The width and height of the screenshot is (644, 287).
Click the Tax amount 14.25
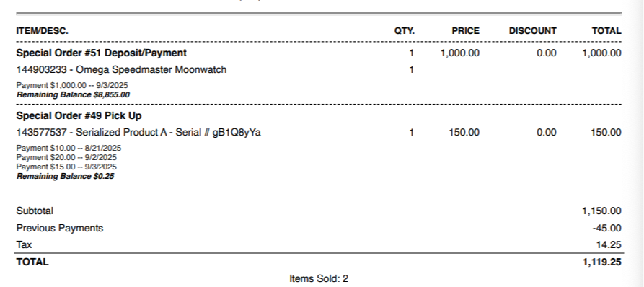click(609, 245)
